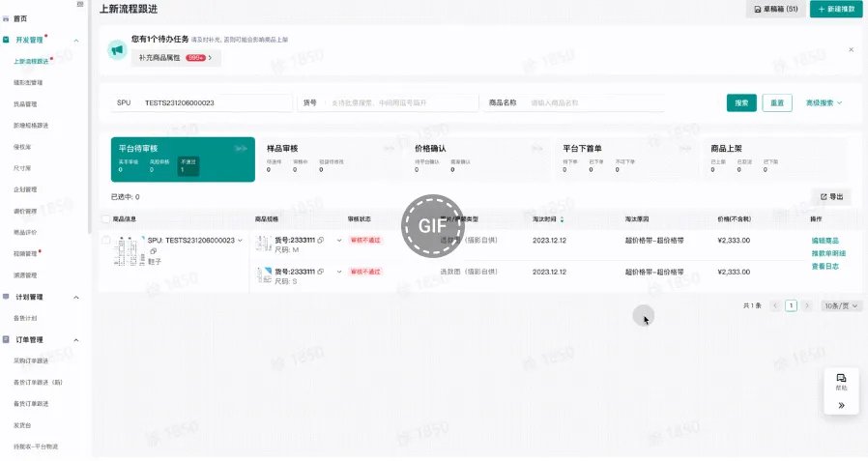Click the sidebar vertical scrollbar
The height and width of the screenshot is (461, 868).
coord(89,116)
